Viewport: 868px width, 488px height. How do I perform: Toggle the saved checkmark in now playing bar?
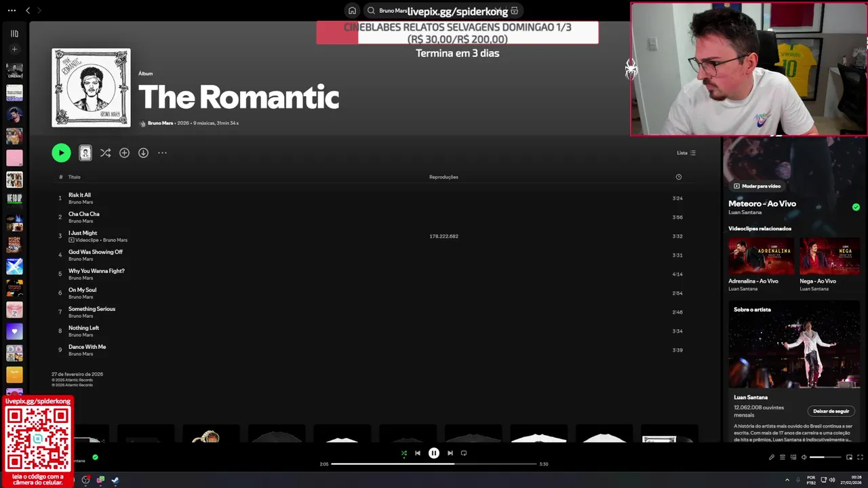(95, 457)
